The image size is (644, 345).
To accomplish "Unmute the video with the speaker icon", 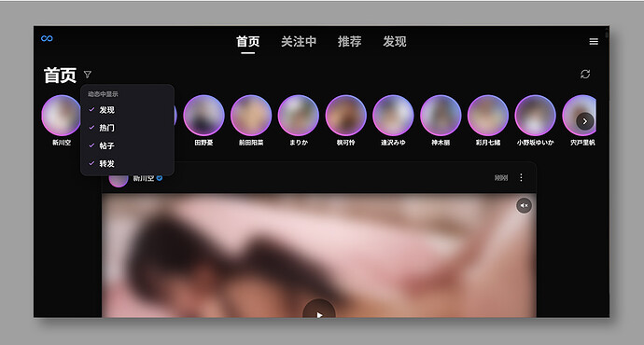I will [x=525, y=205].
